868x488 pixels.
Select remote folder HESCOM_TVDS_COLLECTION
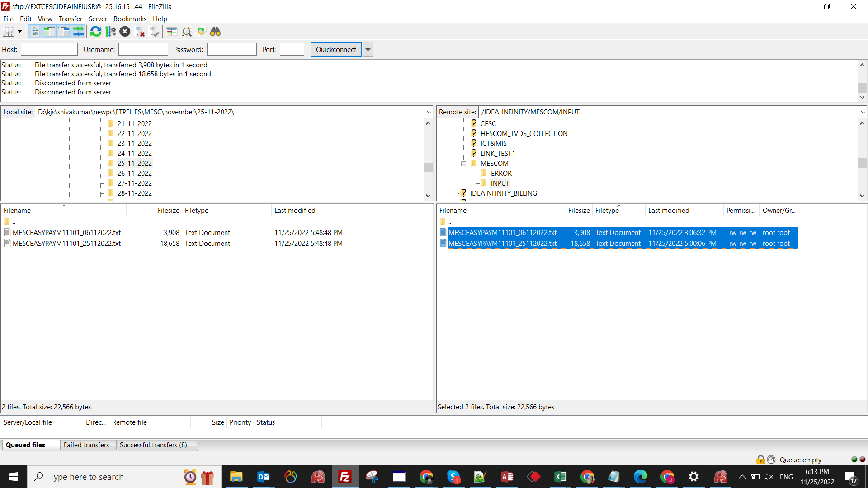[x=524, y=134]
